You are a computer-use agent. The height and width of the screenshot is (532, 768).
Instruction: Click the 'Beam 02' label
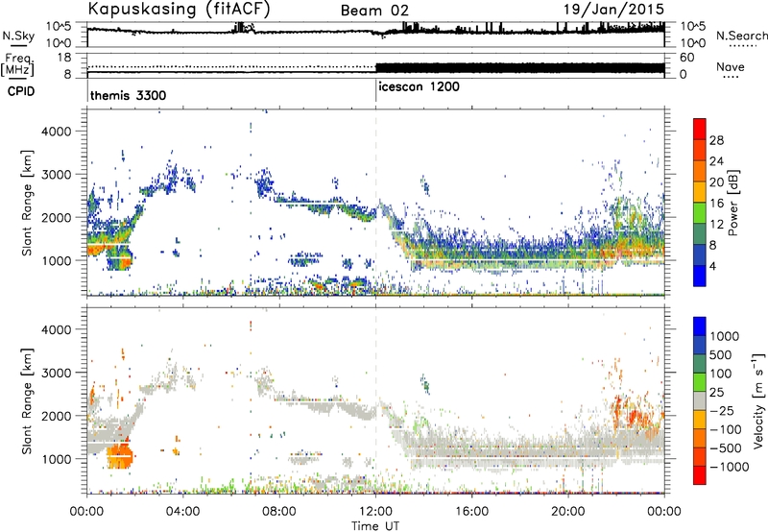[x=374, y=11]
